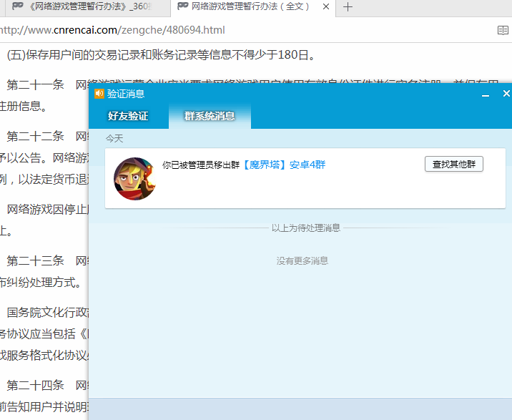Open the cartoon character group avatar
The width and height of the screenshot is (512, 420).
135,179
